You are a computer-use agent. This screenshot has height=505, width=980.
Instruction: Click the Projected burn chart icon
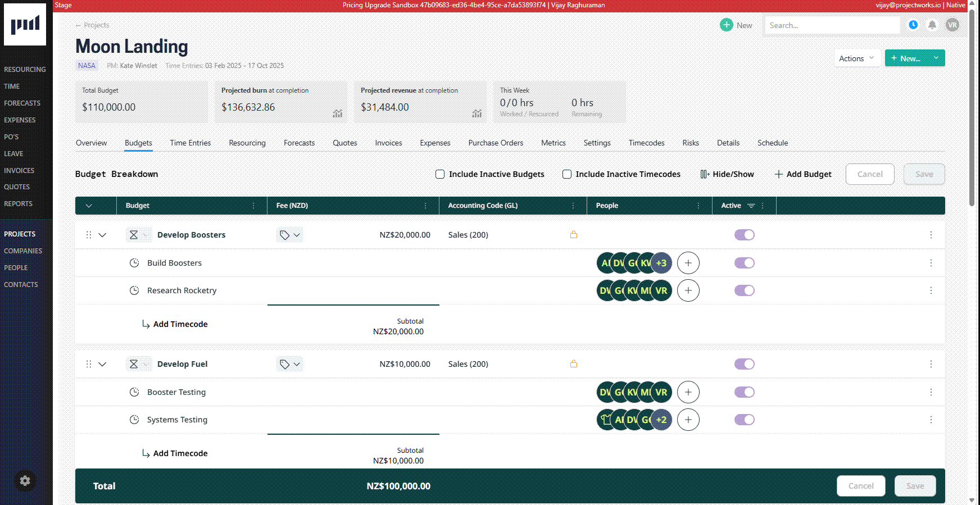pyautogui.click(x=337, y=113)
